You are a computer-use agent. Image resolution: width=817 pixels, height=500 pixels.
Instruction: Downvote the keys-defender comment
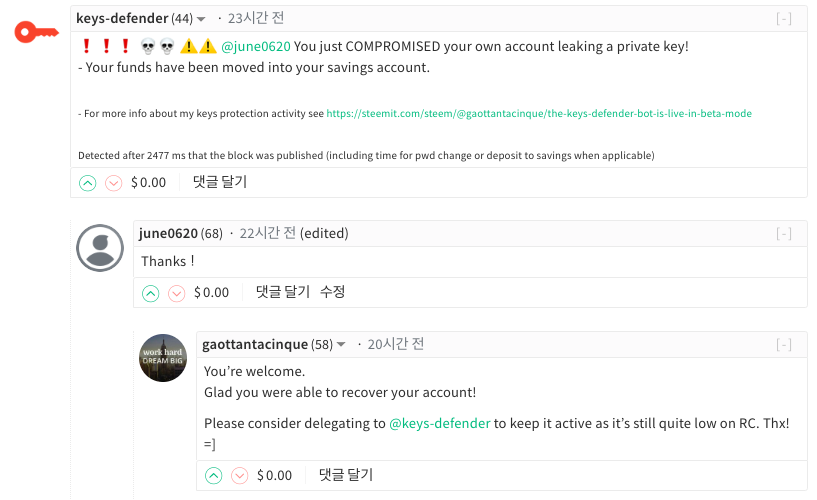pyautogui.click(x=113, y=183)
